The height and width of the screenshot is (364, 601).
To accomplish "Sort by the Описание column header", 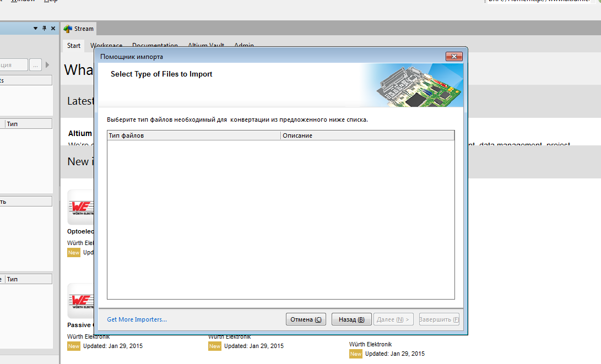I will click(x=367, y=135).
